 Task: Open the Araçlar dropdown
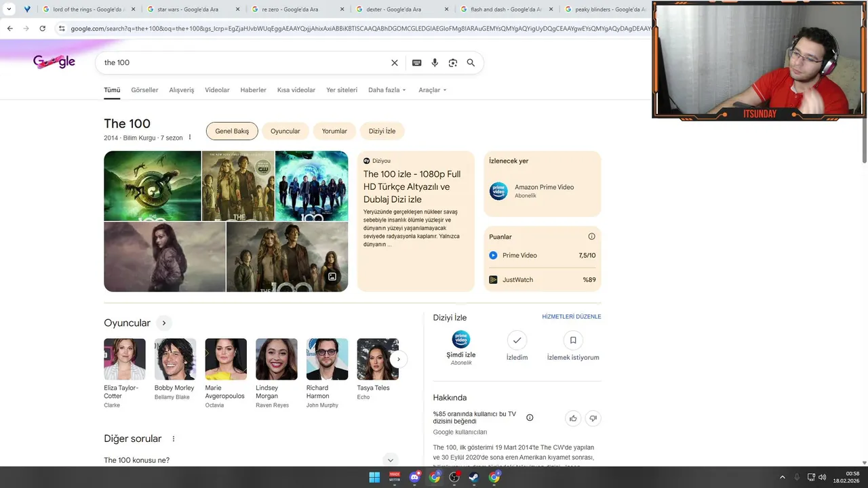pyautogui.click(x=433, y=90)
